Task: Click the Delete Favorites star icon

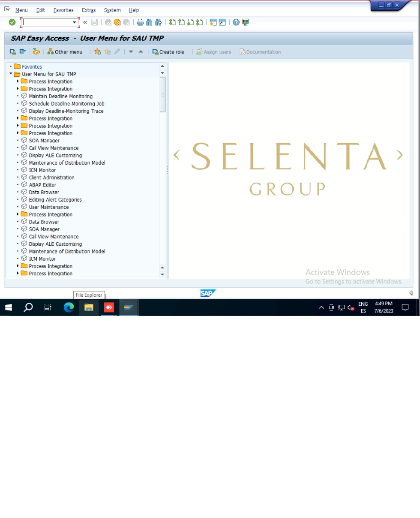Action: click(108, 52)
